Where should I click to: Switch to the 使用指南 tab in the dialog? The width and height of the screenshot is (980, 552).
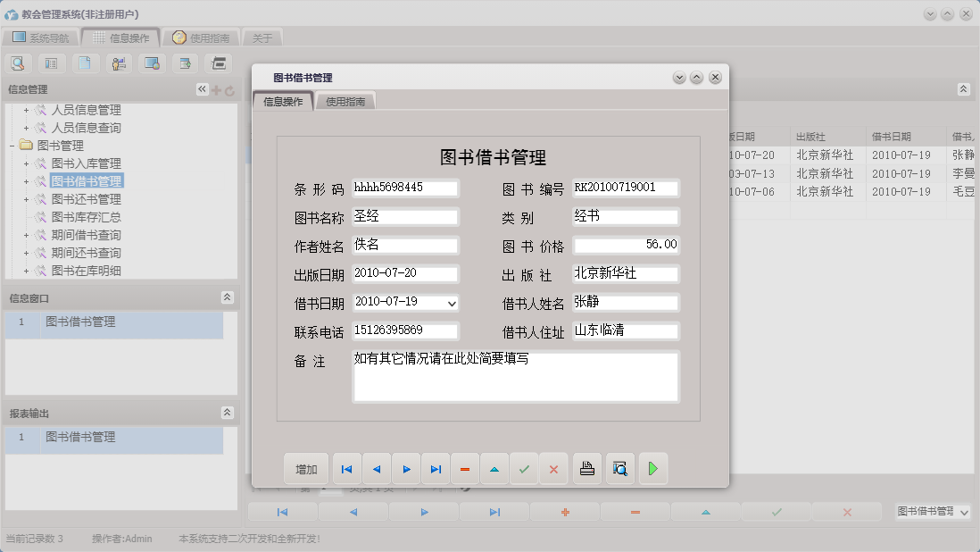pyautogui.click(x=345, y=101)
